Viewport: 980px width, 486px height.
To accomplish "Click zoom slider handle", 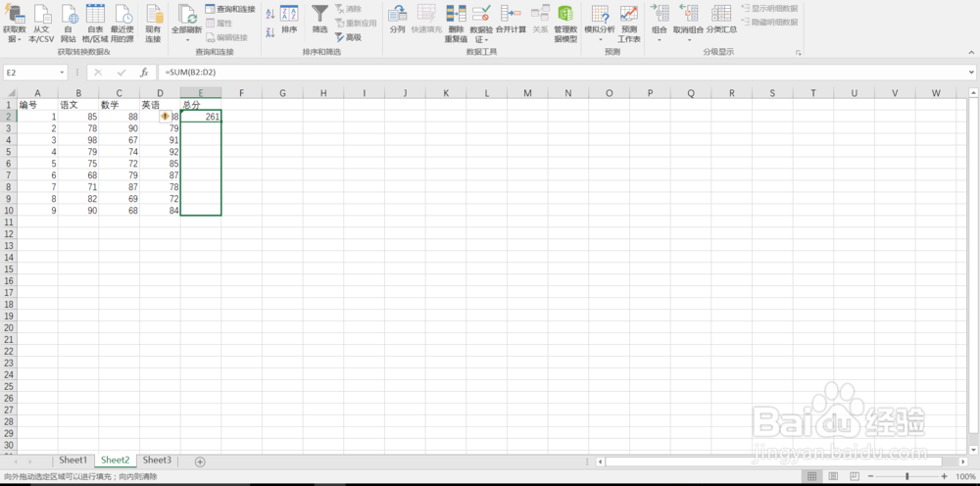I will (906, 476).
